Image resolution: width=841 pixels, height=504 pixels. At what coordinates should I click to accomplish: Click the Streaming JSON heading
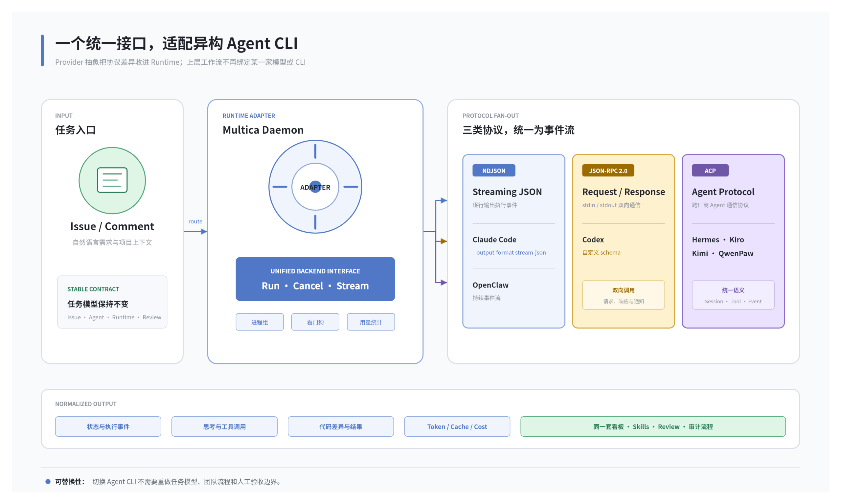[507, 192]
